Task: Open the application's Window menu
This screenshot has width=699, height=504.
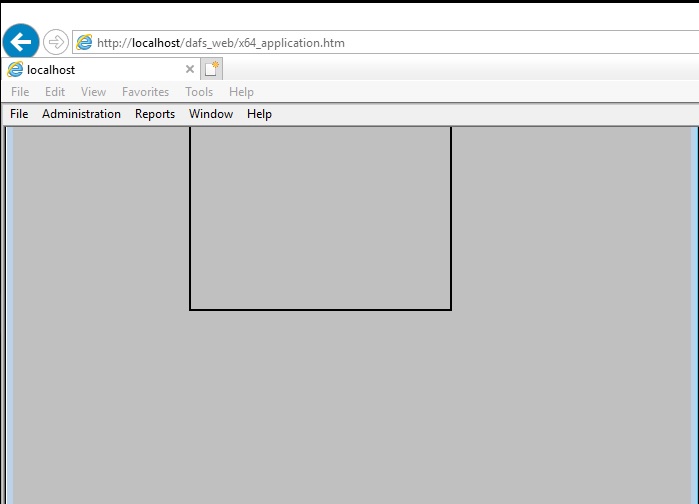Action: [x=211, y=114]
